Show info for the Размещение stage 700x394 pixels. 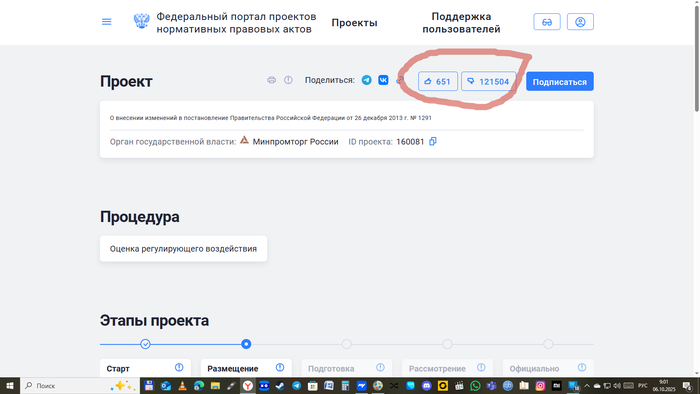pos(280,368)
